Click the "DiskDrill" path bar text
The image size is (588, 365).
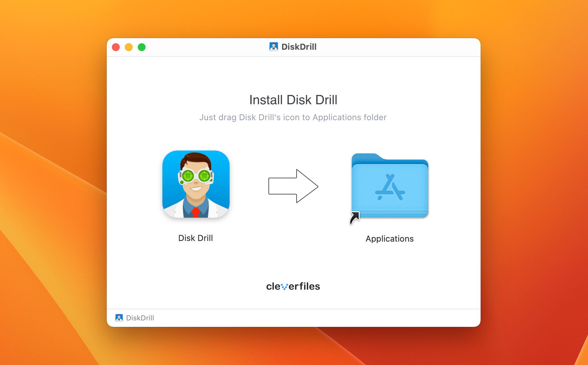click(x=140, y=318)
